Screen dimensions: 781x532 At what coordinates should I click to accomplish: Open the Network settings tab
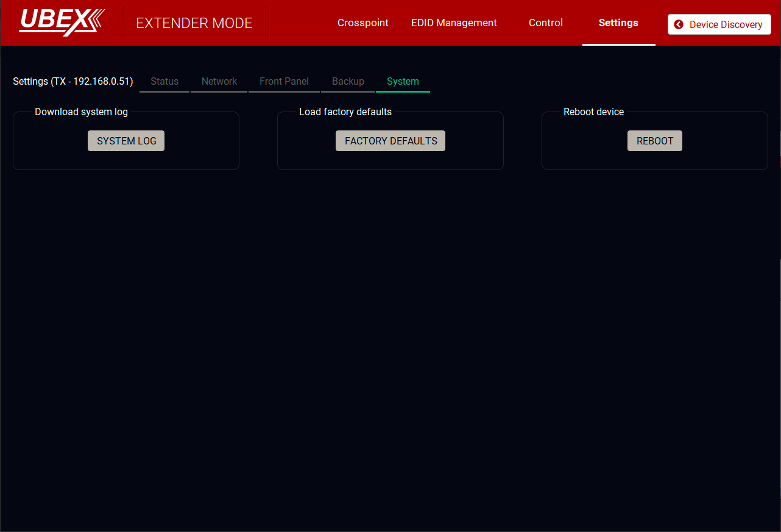click(219, 82)
